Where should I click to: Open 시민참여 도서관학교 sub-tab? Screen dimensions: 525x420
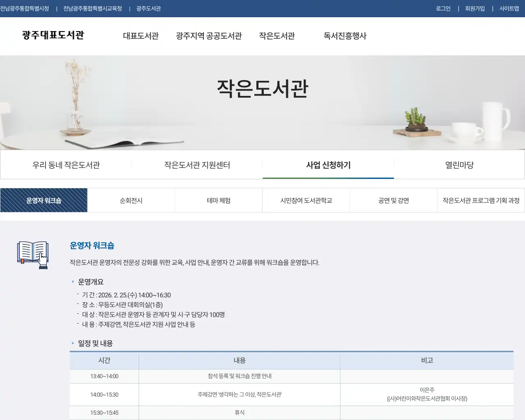click(x=306, y=200)
